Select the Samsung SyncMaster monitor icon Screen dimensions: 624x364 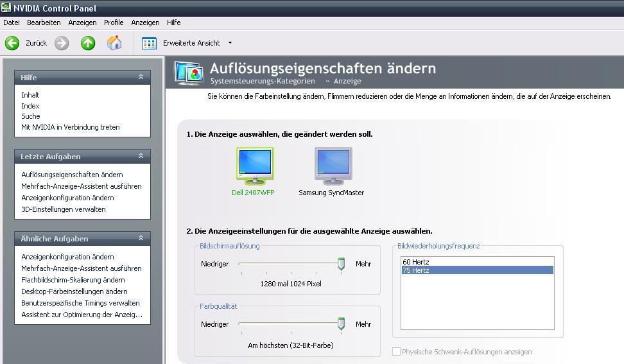coord(333,166)
